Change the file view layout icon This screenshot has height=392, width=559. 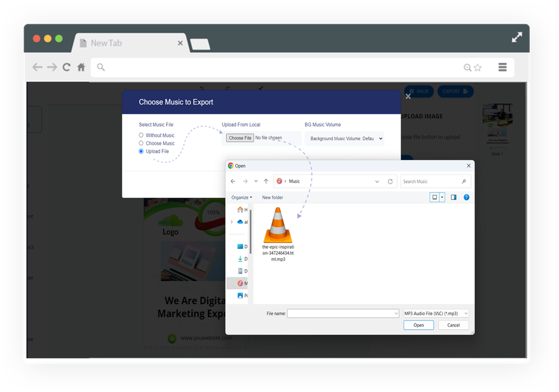point(434,197)
